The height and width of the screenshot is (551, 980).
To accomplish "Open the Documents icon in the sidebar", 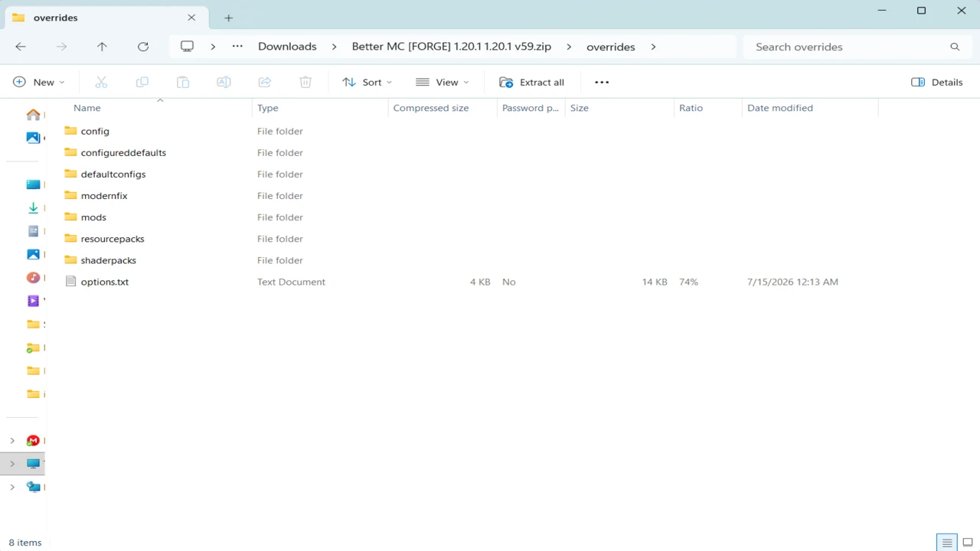I will coord(33,231).
